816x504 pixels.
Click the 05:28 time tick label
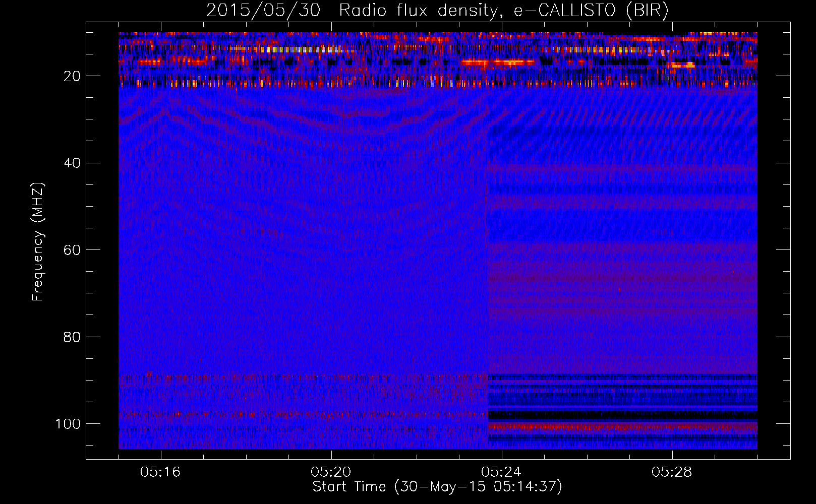point(672,472)
